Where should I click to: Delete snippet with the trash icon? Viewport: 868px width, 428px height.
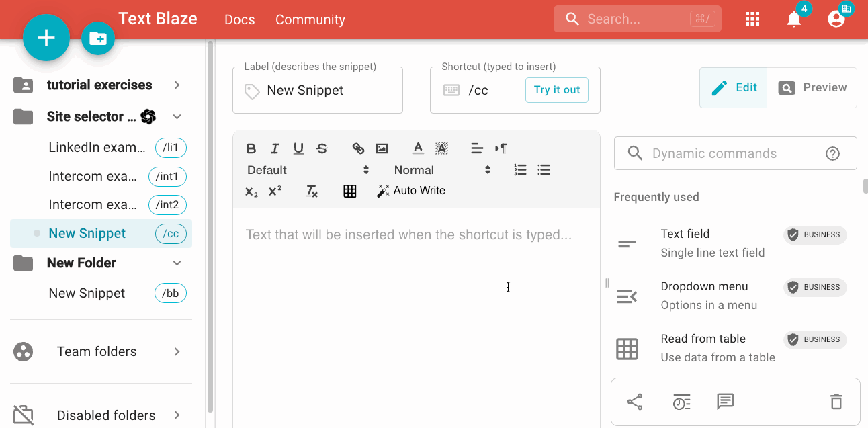(x=836, y=402)
